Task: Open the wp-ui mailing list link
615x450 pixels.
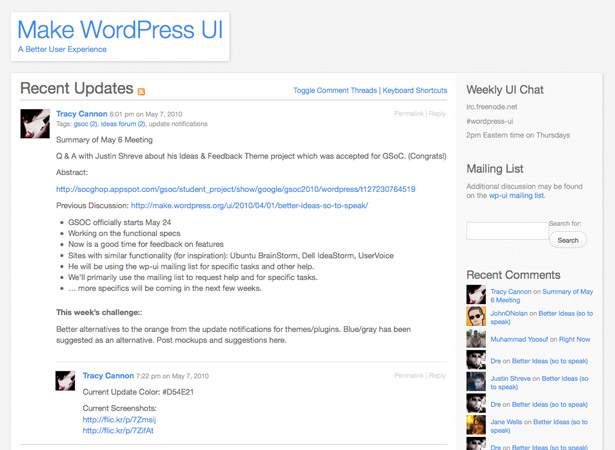Action: click(x=516, y=195)
